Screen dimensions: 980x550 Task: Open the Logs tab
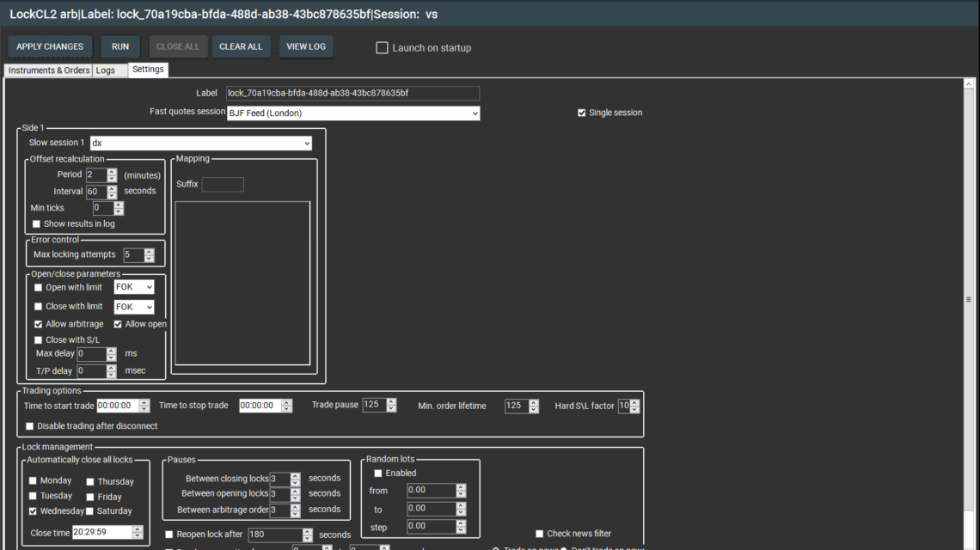click(x=105, y=70)
